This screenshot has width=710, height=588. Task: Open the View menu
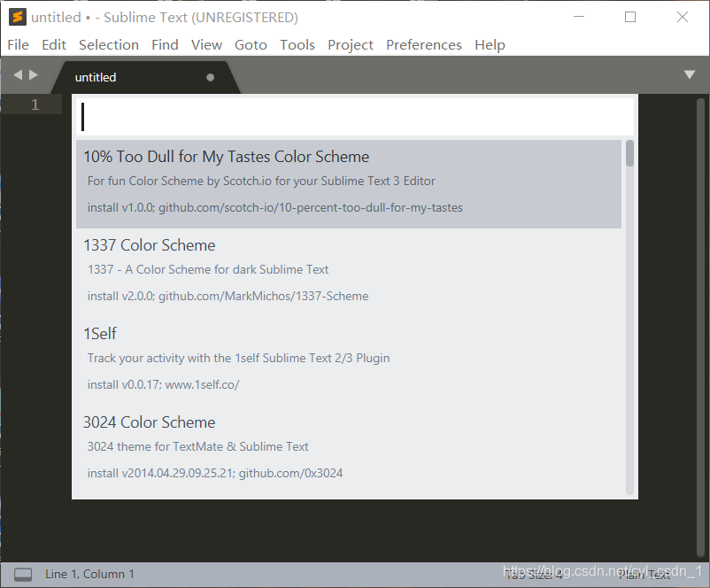(x=206, y=45)
